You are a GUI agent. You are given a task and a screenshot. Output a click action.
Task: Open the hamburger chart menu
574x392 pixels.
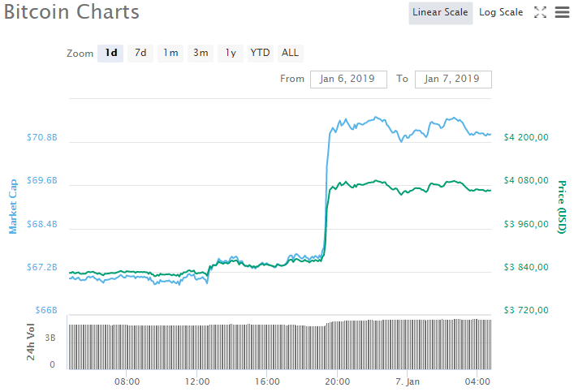[562, 12]
